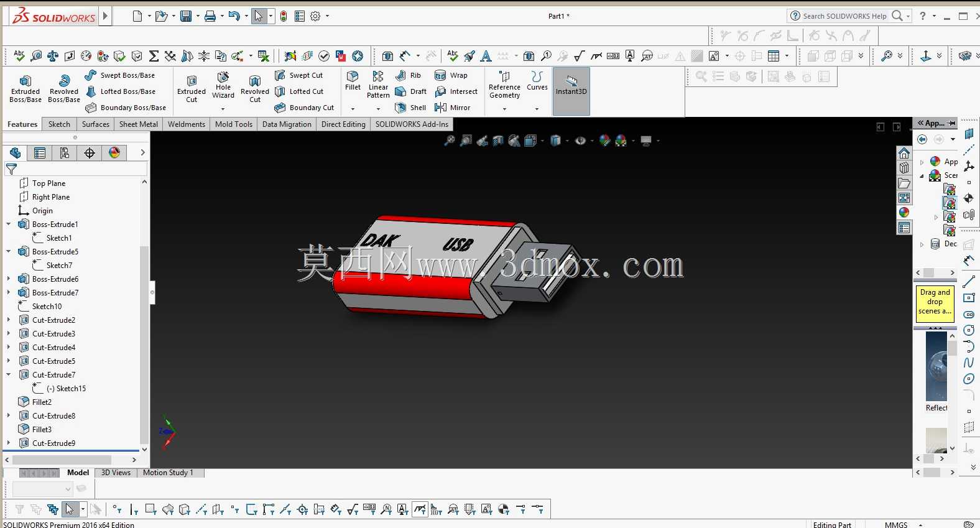Open the SOLIDWORKS logo menu arrow
Screen dimensions: 980x528
(x=105, y=16)
